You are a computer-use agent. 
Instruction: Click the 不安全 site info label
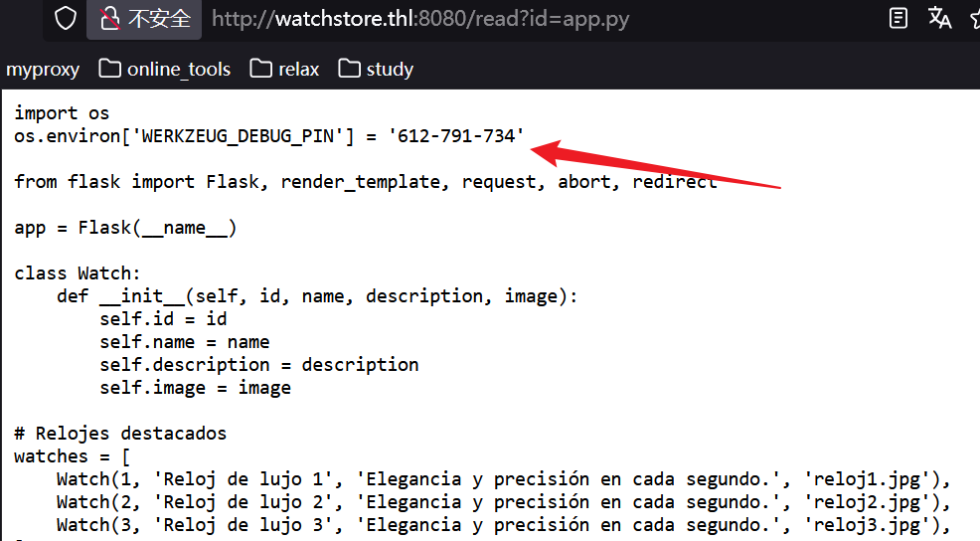tap(160, 20)
